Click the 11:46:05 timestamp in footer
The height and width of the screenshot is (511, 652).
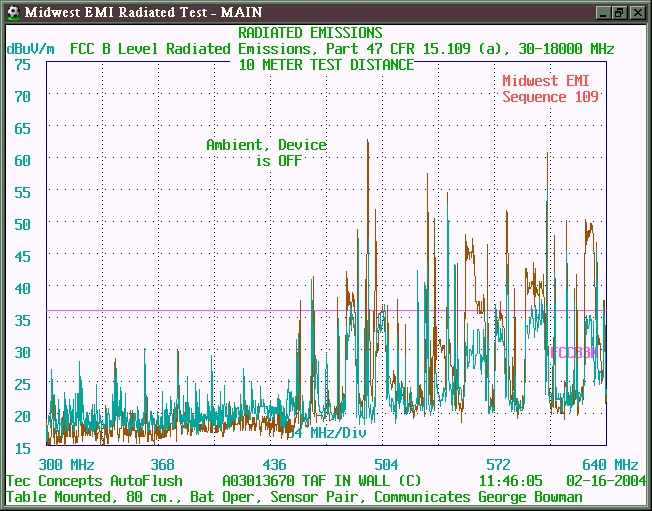click(511, 480)
